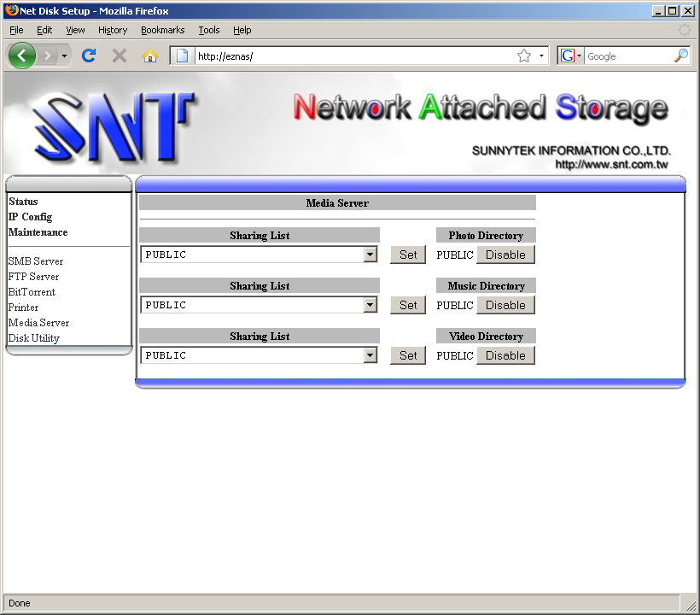Image resolution: width=700 pixels, height=615 pixels.
Task: Click Set for the Video Directory
Action: [408, 355]
